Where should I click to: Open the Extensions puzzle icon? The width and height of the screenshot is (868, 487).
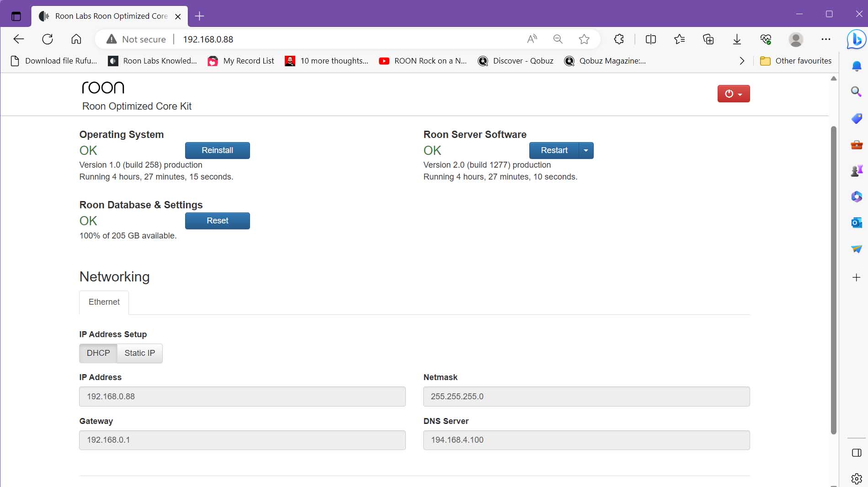pyautogui.click(x=619, y=39)
